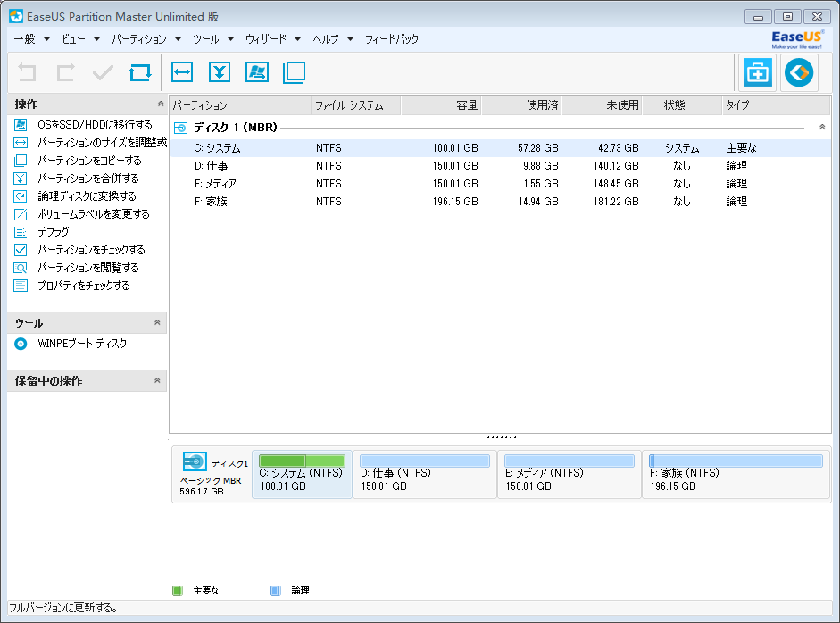Collapse the 保留中の操作 panel section
This screenshot has width=840, height=623.
[x=157, y=380]
